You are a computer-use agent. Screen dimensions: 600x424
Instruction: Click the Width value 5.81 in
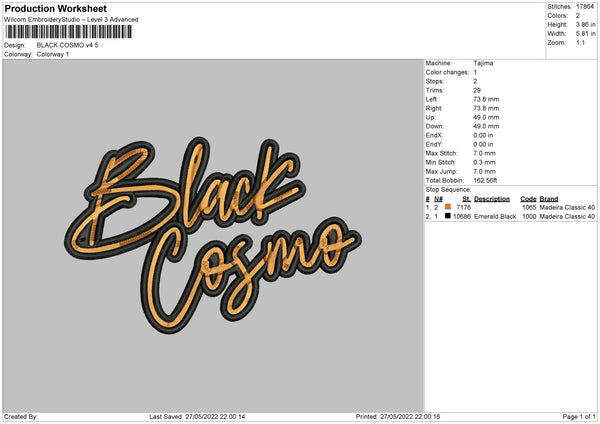(586, 34)
